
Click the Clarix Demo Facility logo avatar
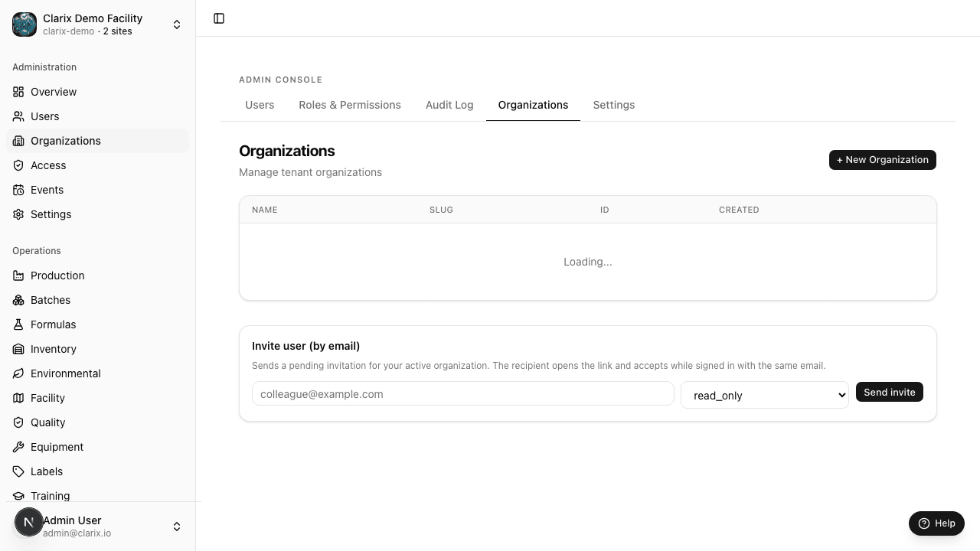pyautogui.click(x=24, y=24)
